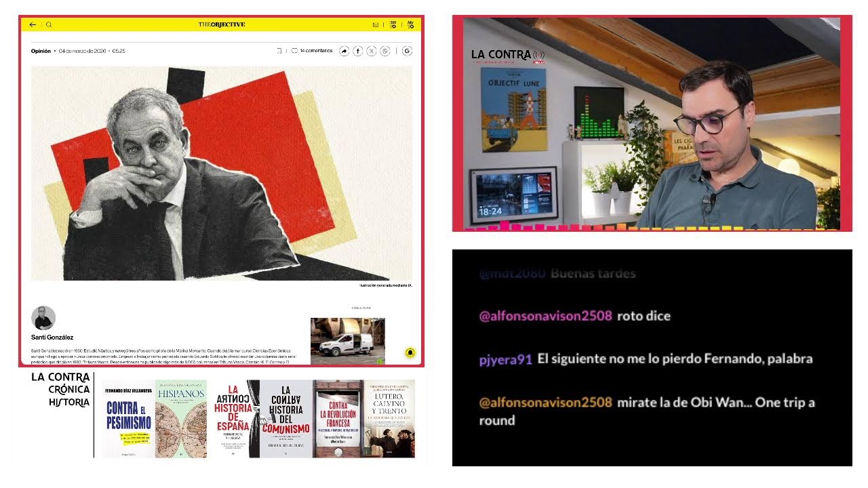Screen dimensions: 868x488
Task: Share the article on Facebook
Action: coord(358,51)
